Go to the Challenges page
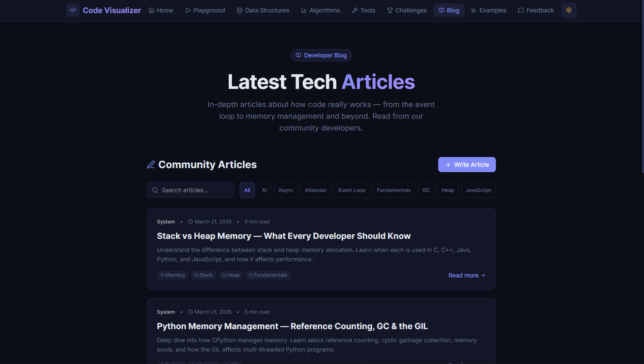This screenshot has height=364, width=644. point(407,10)
